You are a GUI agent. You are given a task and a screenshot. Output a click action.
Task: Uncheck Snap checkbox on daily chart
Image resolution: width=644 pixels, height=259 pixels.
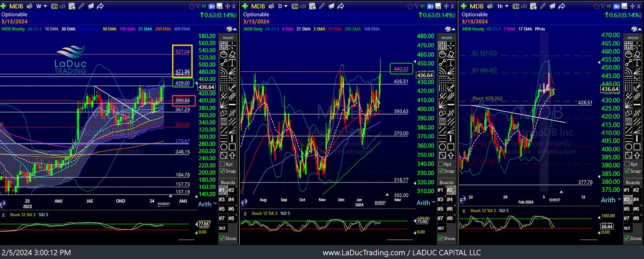pyautogui.click(x=441, y=171)
